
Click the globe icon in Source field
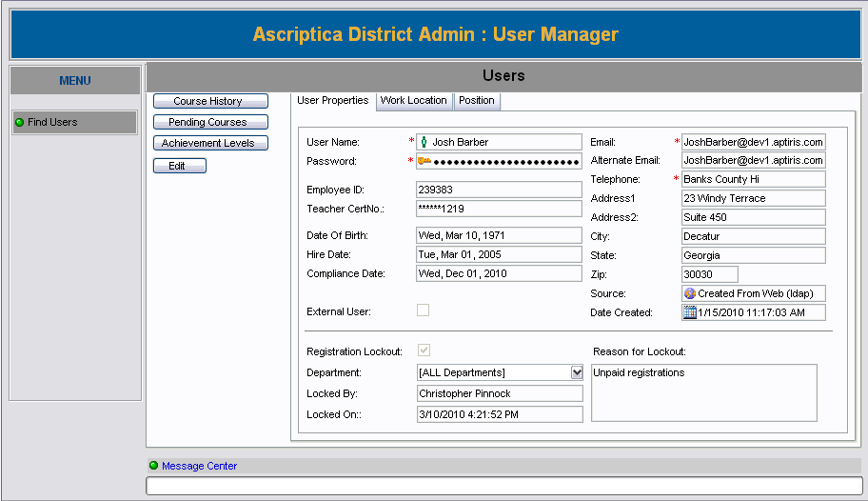pyautogui.click(x=690, y=293)
